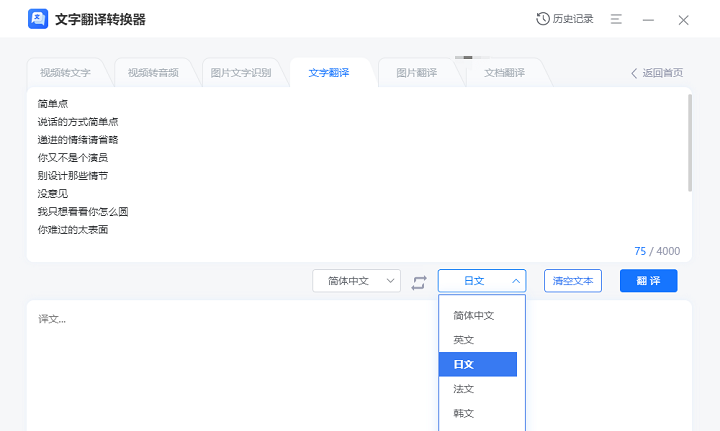Close the translator window

pyautogui.click(x=683, y=20)
